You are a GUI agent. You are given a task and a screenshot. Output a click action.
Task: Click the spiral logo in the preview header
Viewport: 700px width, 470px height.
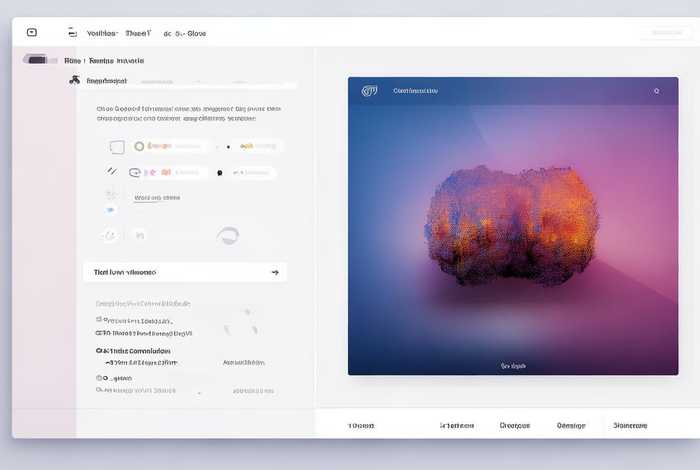(x=369, y=91)
